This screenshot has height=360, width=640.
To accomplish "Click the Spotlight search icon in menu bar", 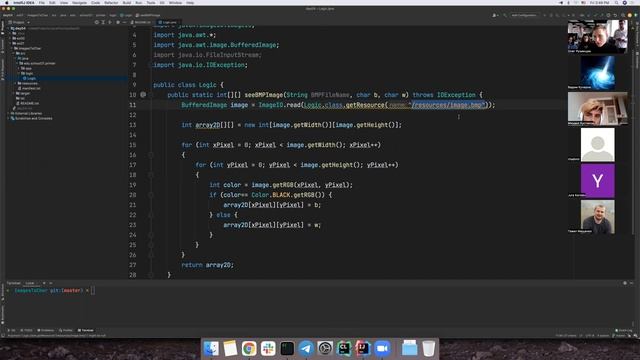I will point(617,2).
